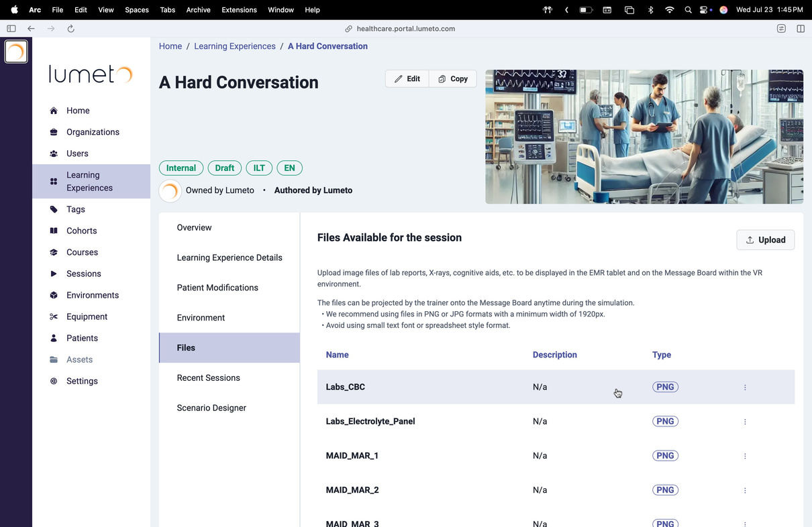Open the Extensions menu
Image resolution: width=812 pixels, height=527 pixels.
[239, 10]
